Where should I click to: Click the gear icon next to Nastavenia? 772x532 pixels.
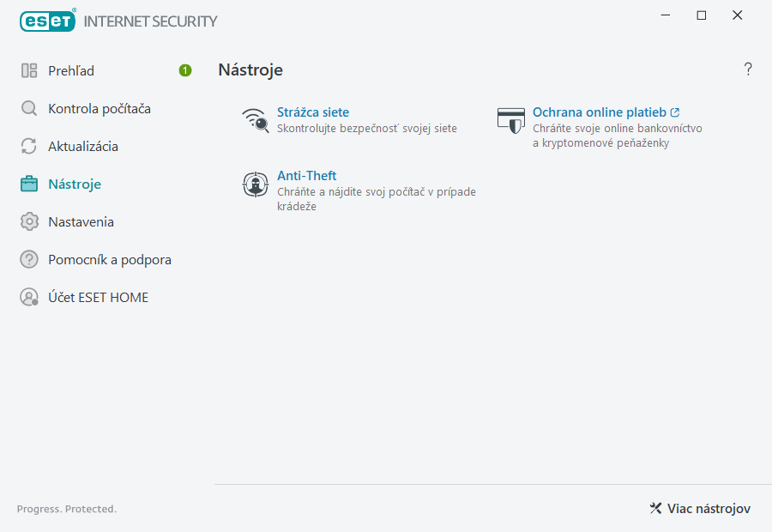click(x=29, y=221)
